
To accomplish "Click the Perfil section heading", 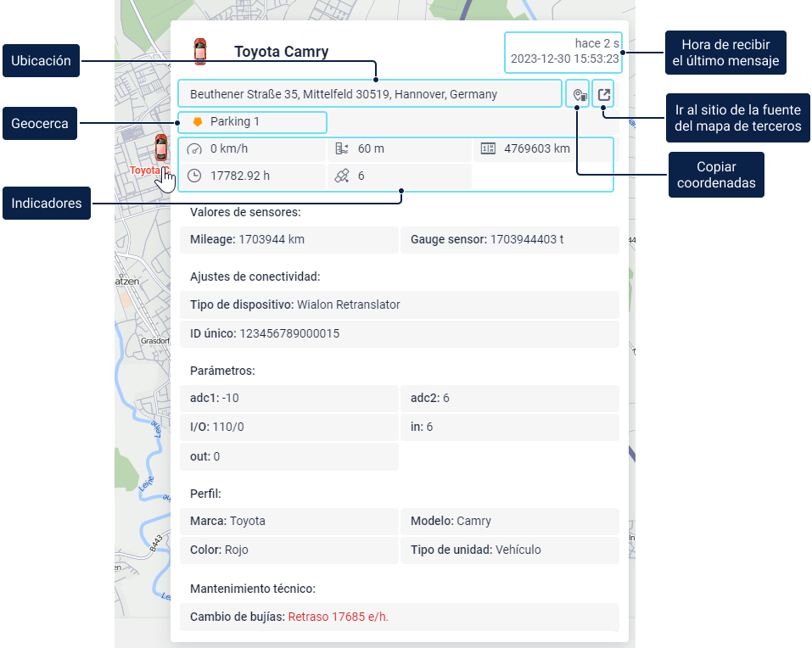I will 205,494.
